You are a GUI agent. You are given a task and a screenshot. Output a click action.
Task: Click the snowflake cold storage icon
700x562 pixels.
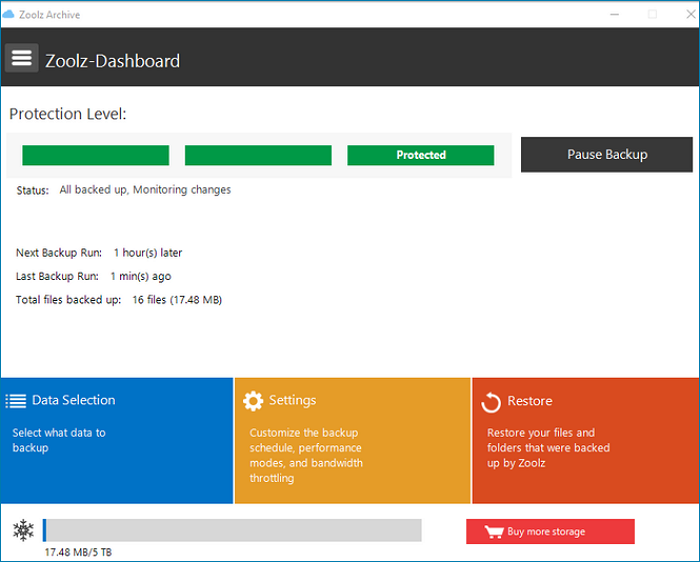click(x=23, y=530)
